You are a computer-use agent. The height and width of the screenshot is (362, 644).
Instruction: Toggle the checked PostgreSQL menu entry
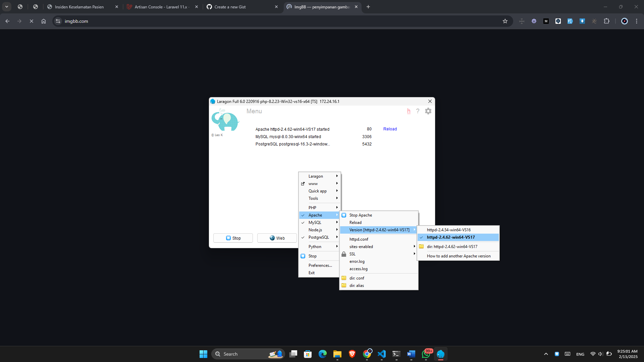(319, 237)
